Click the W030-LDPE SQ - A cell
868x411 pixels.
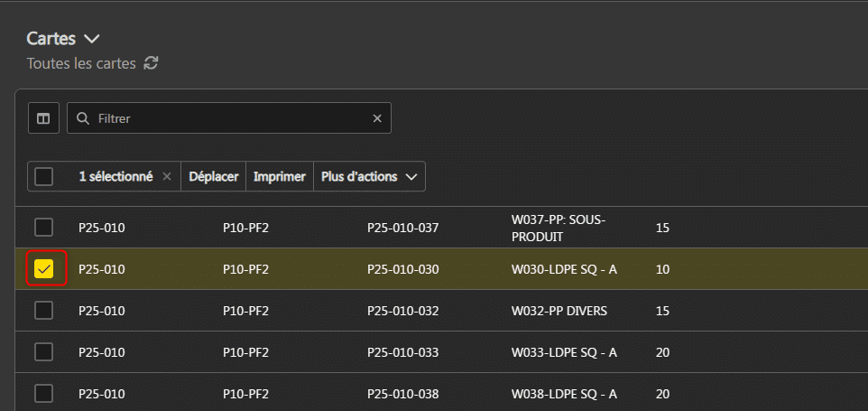click(563, 269)
